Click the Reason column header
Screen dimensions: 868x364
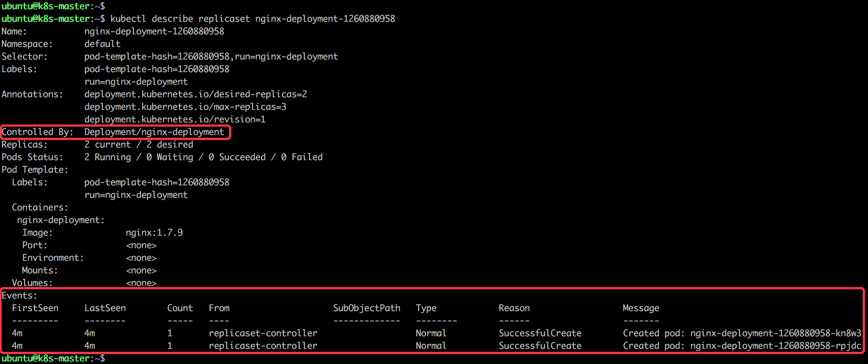tap(514, 308)
